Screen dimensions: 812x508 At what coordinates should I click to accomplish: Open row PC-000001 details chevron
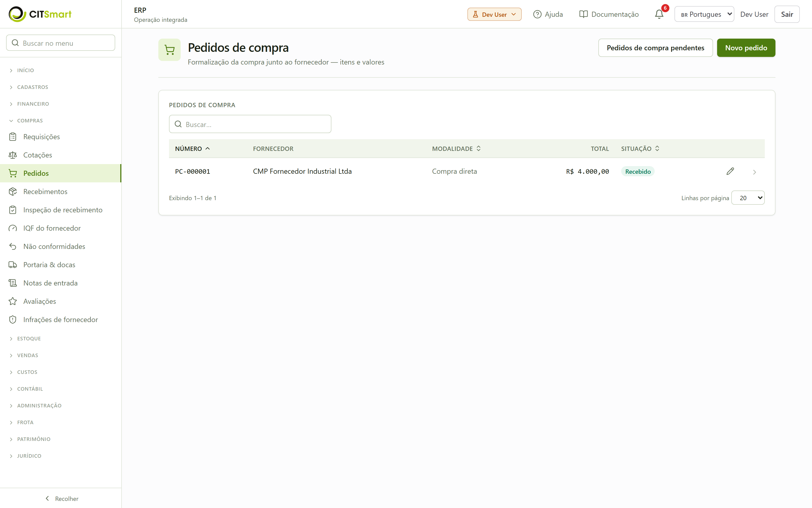point(754,172)
